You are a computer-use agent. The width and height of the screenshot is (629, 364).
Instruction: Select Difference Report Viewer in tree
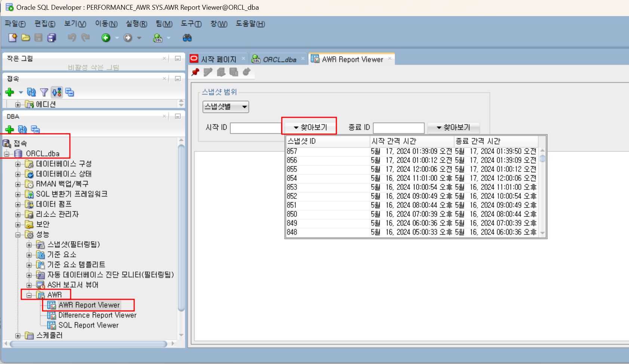tap(97, 315)
